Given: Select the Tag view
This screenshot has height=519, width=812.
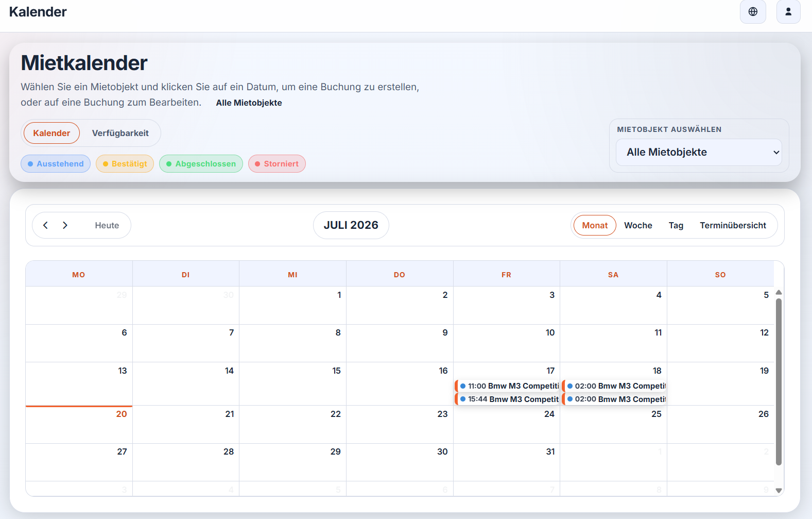Looking at the screenshot, I should coord(676,225).
